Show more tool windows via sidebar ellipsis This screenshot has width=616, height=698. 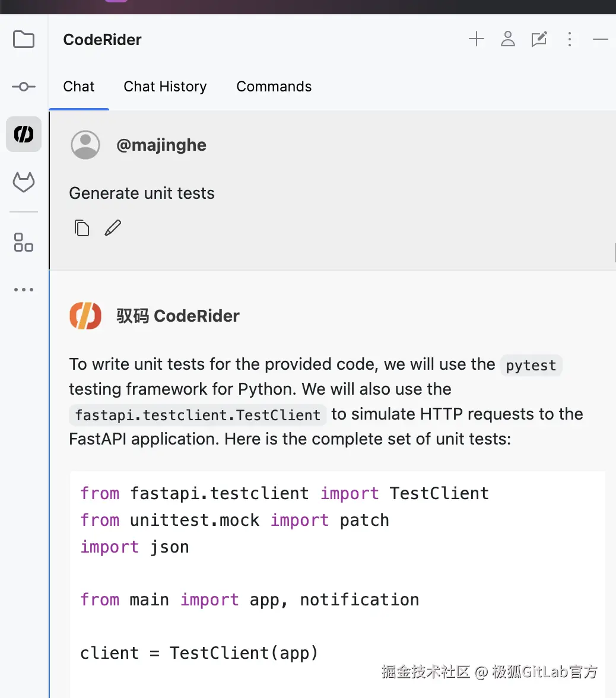point(24,290)
